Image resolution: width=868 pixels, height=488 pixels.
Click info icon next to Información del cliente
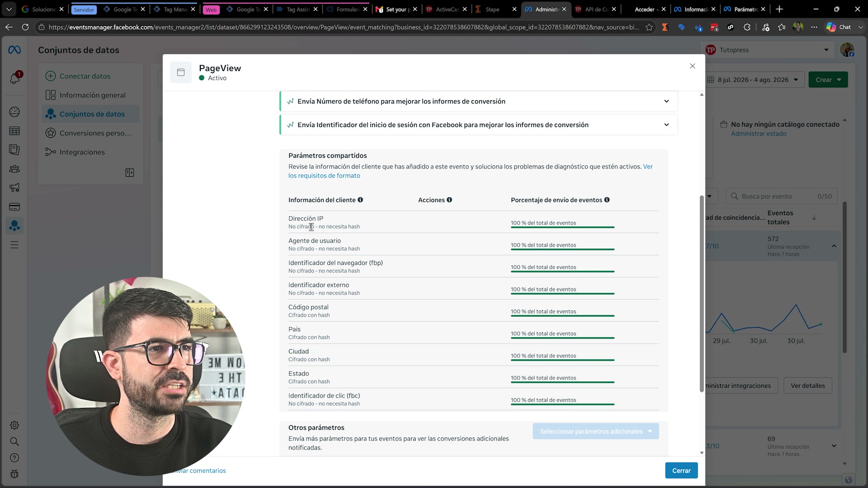tap(360, 200)
